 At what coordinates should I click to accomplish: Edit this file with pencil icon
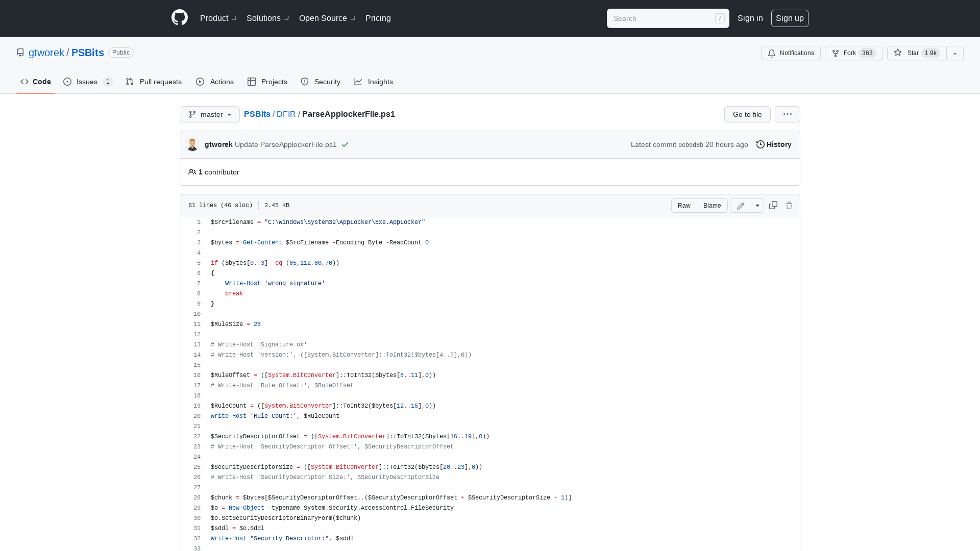(741, 206)
